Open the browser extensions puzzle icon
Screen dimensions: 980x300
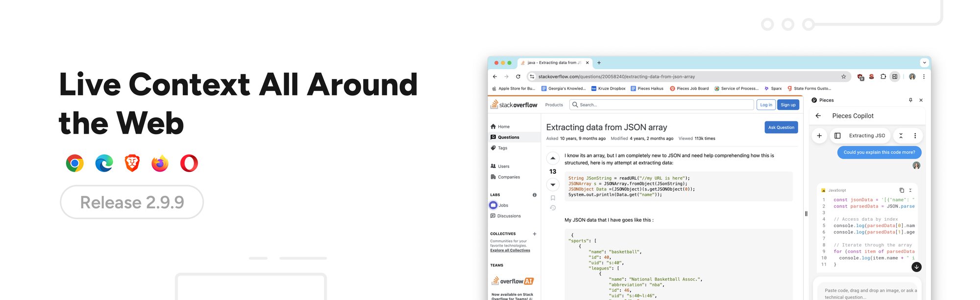883,76
